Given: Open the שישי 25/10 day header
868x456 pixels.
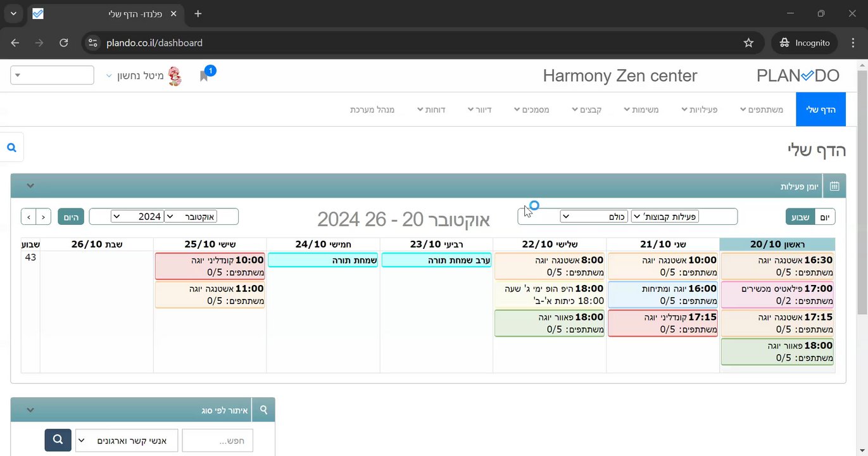Looking at the screenshot, I should click(x=210, y=244).
